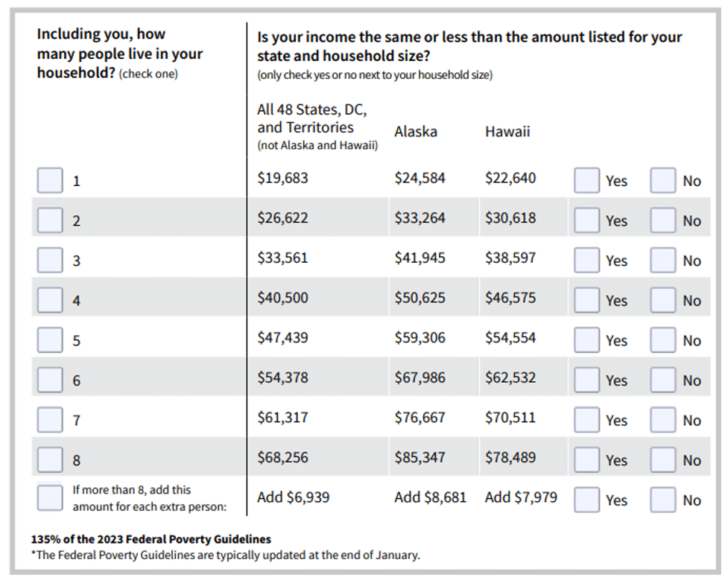Screen dimensions: 728x580
Task: Tick Yes in the Add $6,939 row
Action: click(x=587, y=500)
